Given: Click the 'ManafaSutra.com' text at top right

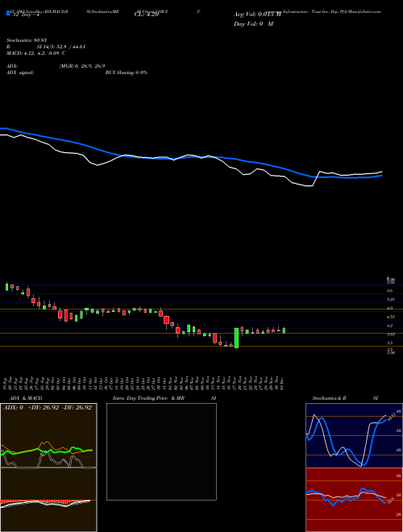Looking at the screenshot, I should click(364, 11).
